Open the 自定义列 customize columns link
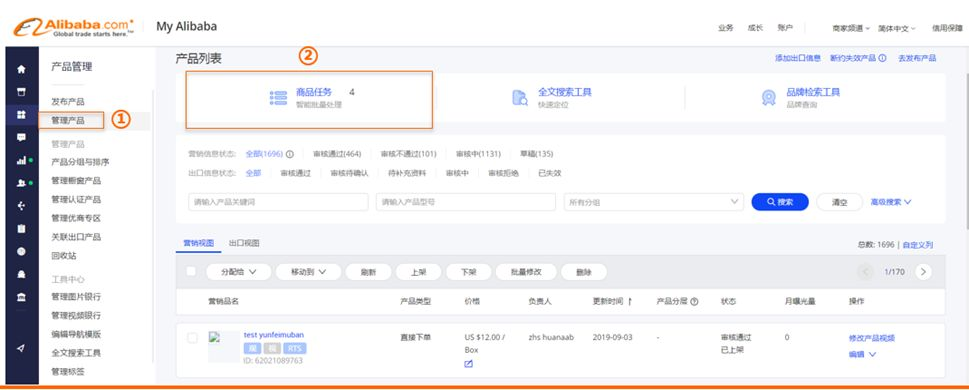969x390 pixels. (x=918, y=245)
